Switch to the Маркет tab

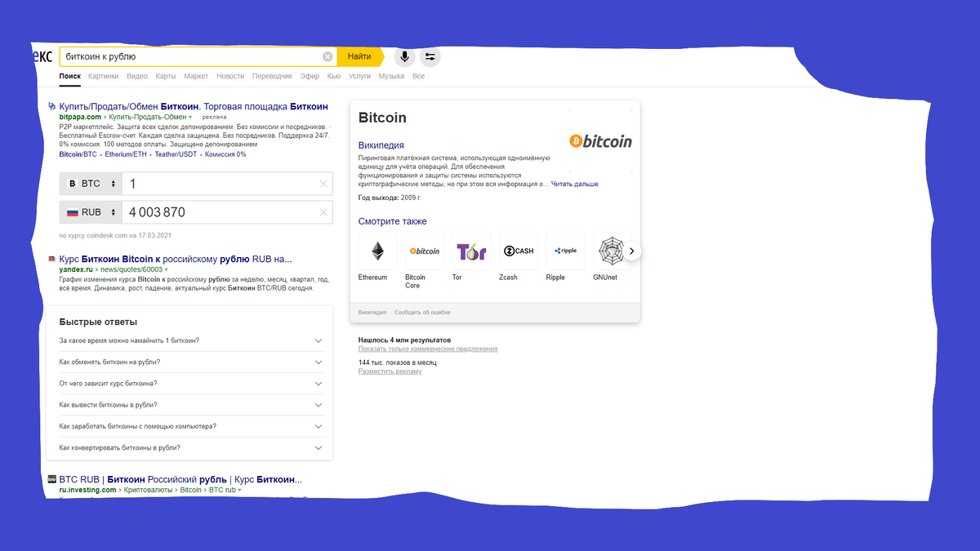tap(196, 76)
